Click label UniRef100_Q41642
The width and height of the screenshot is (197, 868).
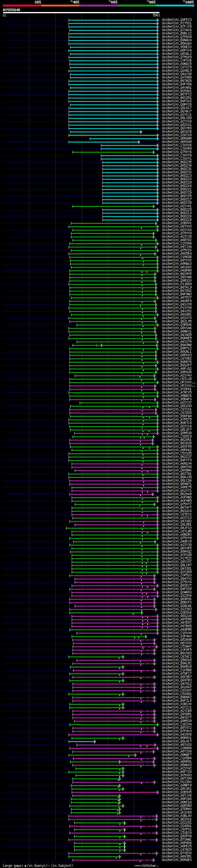[177, 267]
